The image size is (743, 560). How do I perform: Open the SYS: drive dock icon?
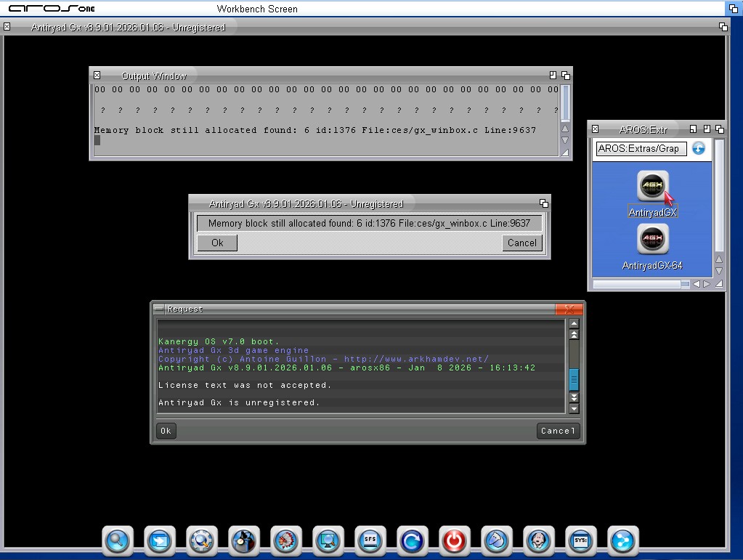580,540
